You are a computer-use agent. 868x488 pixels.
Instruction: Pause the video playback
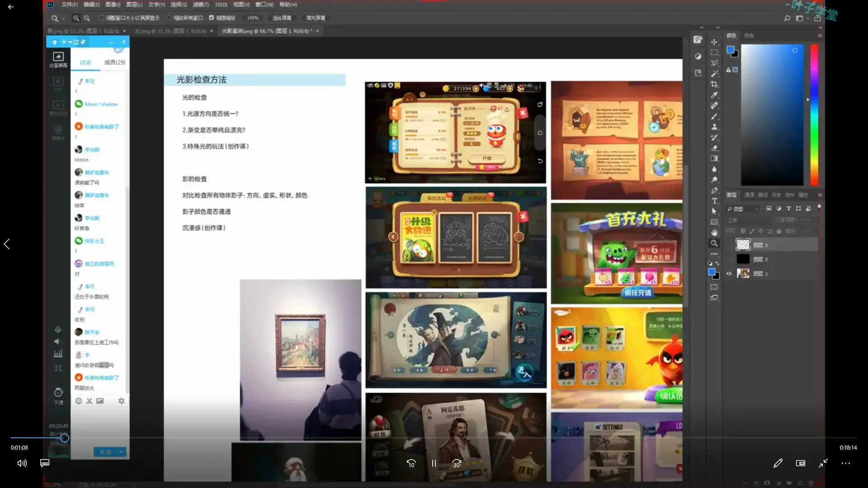[x=434, y=463]
